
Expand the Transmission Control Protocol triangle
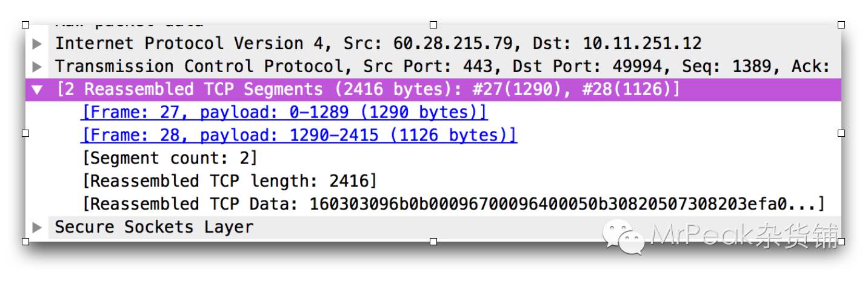[x=37, y=67]
